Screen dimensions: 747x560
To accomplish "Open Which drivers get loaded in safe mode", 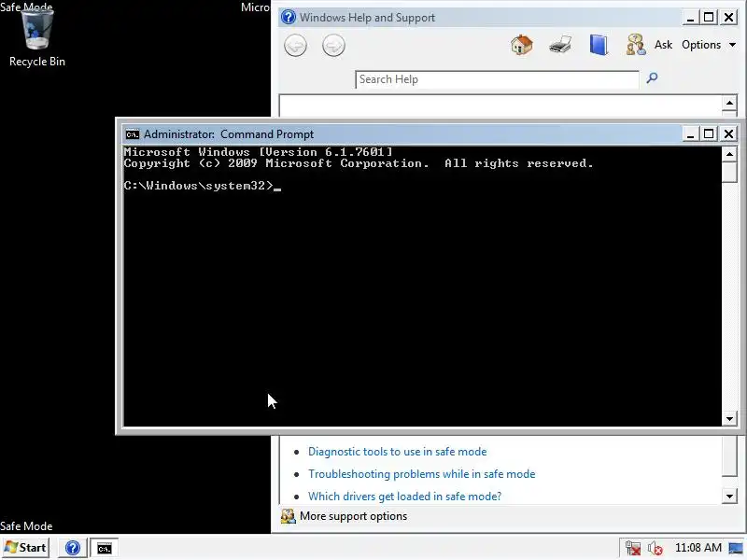I will [x=404, y=497].
